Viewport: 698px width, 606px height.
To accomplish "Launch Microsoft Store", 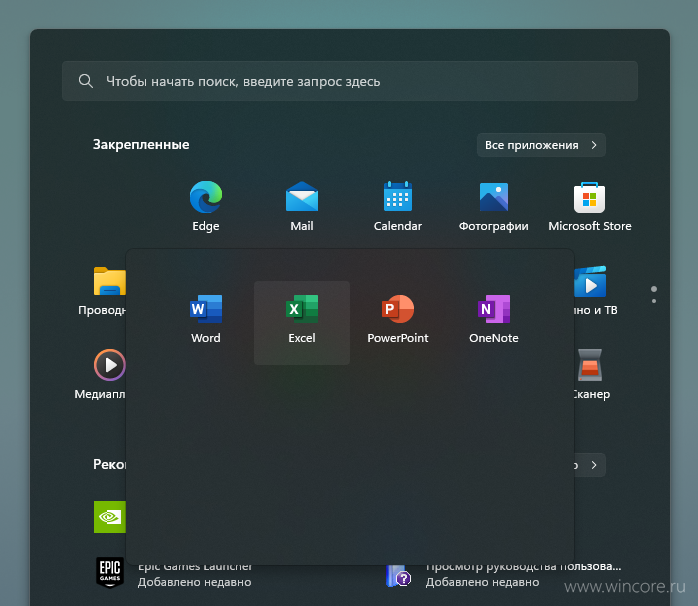I will (590, 206).
